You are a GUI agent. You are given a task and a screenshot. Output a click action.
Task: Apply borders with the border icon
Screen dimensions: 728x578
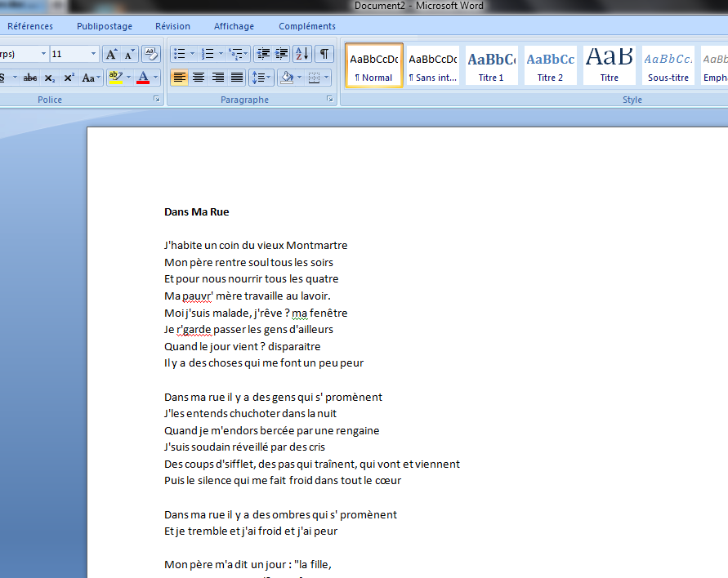tap(315, 78)
